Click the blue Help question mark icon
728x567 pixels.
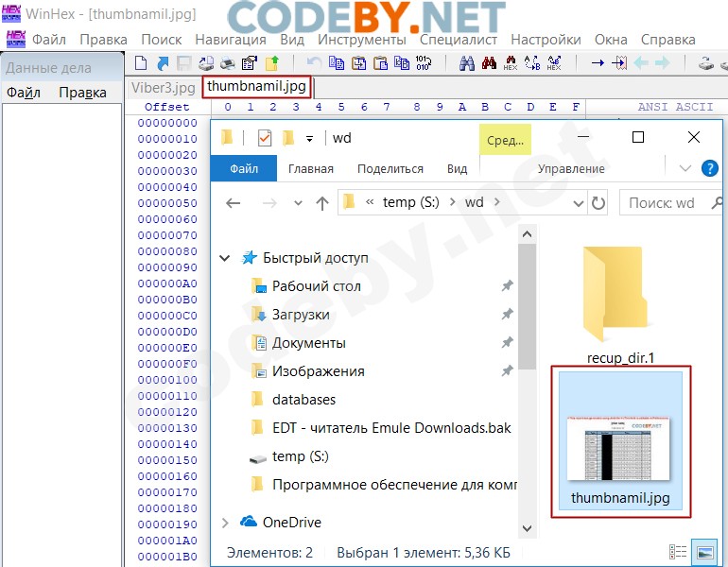pyautogui.click(x=709, y=168)
